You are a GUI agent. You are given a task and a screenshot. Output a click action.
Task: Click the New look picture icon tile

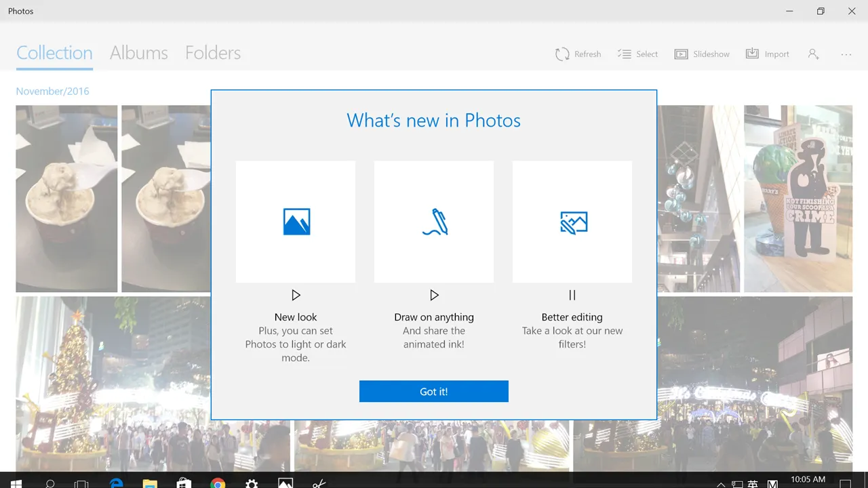[296, 222]
